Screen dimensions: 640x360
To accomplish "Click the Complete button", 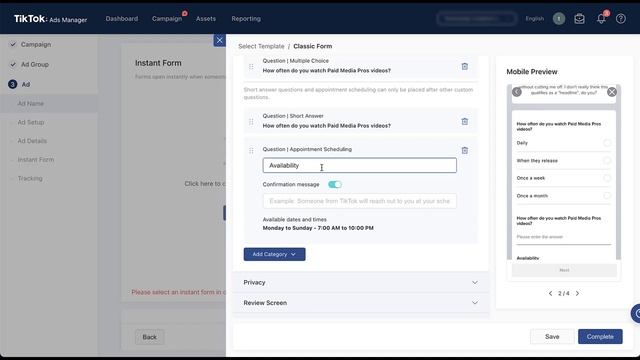I will pos(600,337).
